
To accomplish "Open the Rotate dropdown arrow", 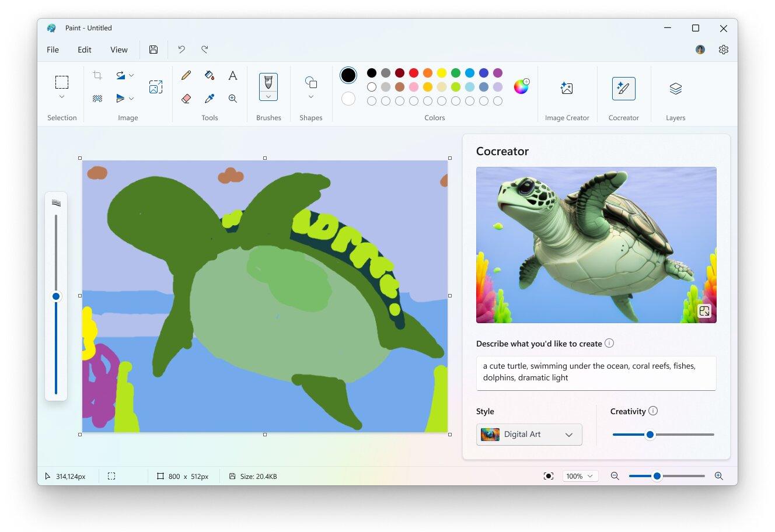I will point(131,75).
